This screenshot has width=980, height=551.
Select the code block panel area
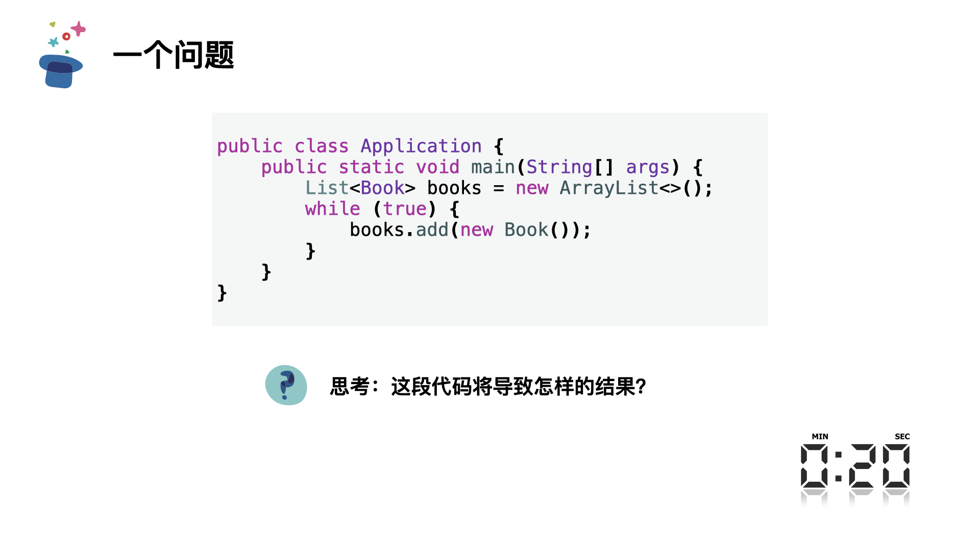pos(489,219)
